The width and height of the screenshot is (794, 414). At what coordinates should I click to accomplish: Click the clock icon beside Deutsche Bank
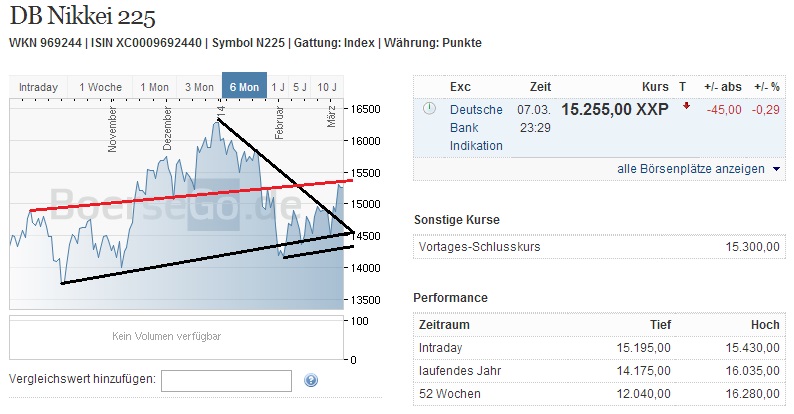point(430,108)
